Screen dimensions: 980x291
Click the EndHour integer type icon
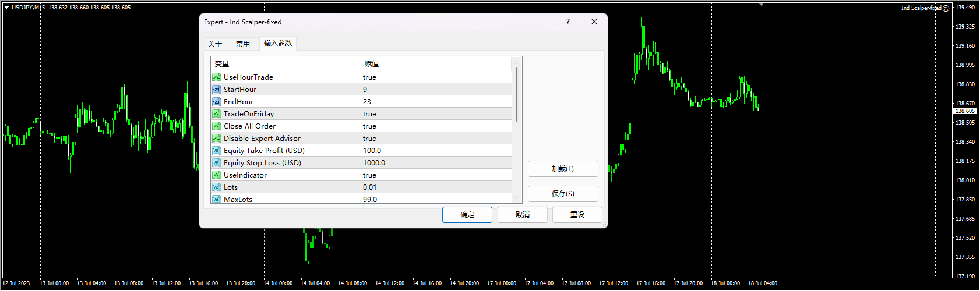tap(217, 101)
